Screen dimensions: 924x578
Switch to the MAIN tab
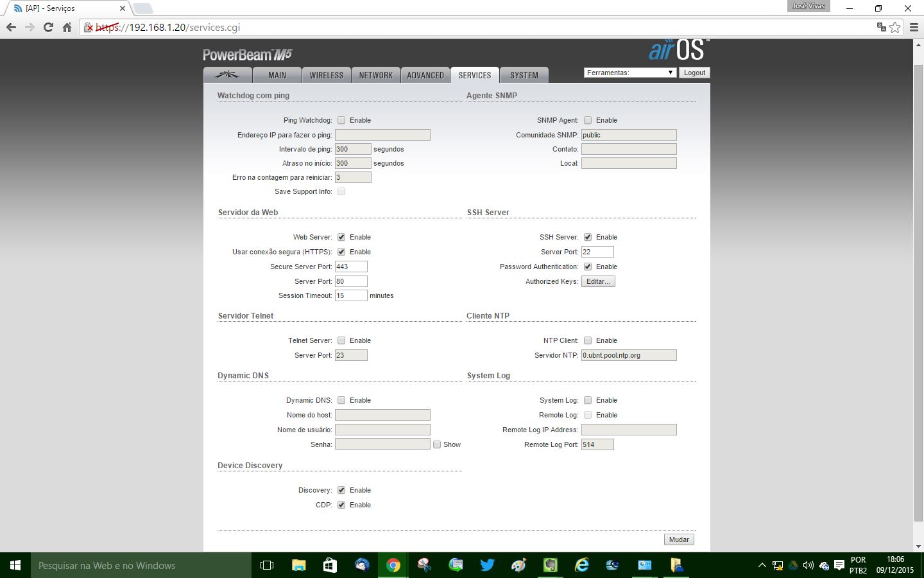pos(277,75)
